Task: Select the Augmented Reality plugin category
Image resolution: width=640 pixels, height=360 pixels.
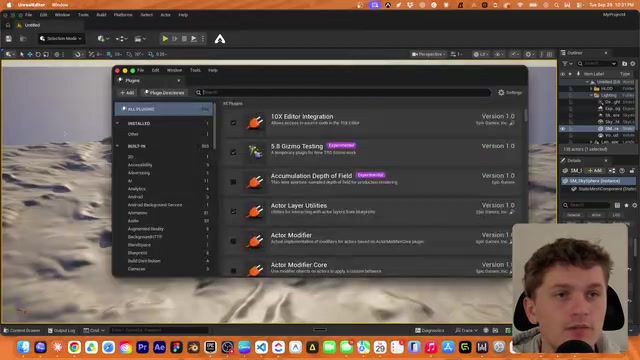Action: click(146, 229)
